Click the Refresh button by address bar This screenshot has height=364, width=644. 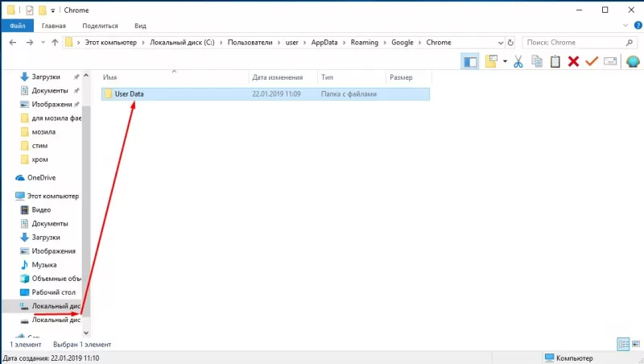[x=510, y=43]
